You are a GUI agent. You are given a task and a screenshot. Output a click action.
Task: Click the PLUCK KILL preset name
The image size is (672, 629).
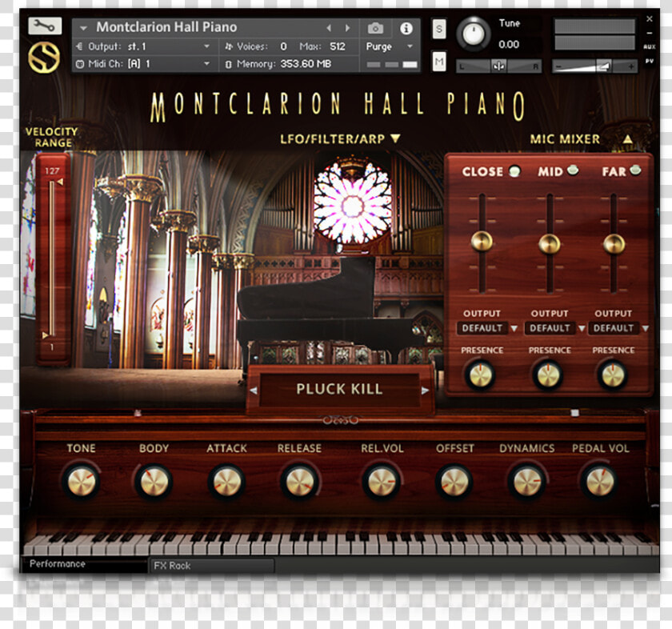339,389
